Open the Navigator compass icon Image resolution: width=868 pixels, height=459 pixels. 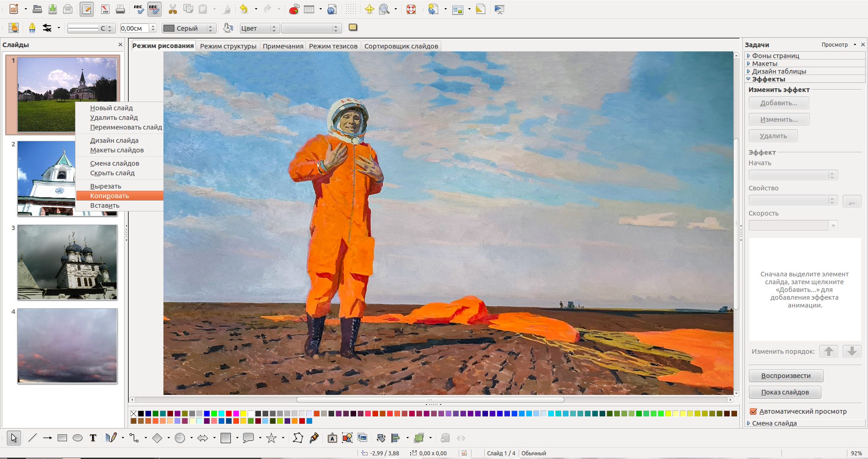tap(369, 9)
